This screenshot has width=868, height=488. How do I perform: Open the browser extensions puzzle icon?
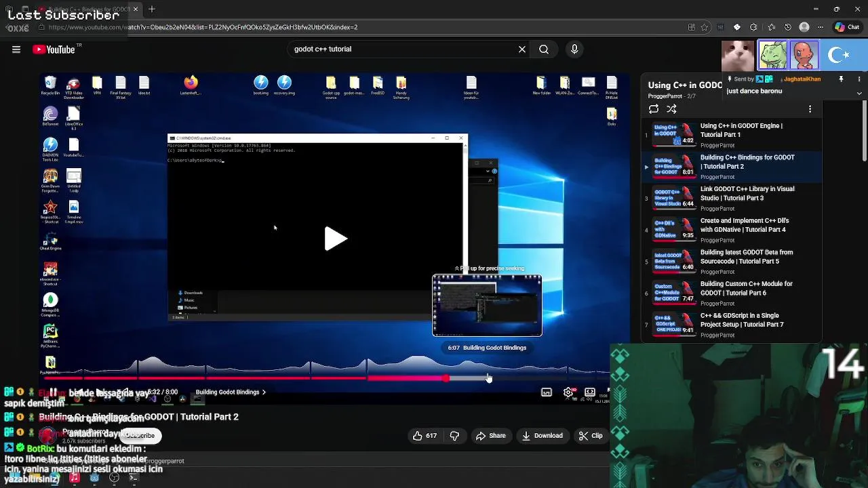pos(753,27)
